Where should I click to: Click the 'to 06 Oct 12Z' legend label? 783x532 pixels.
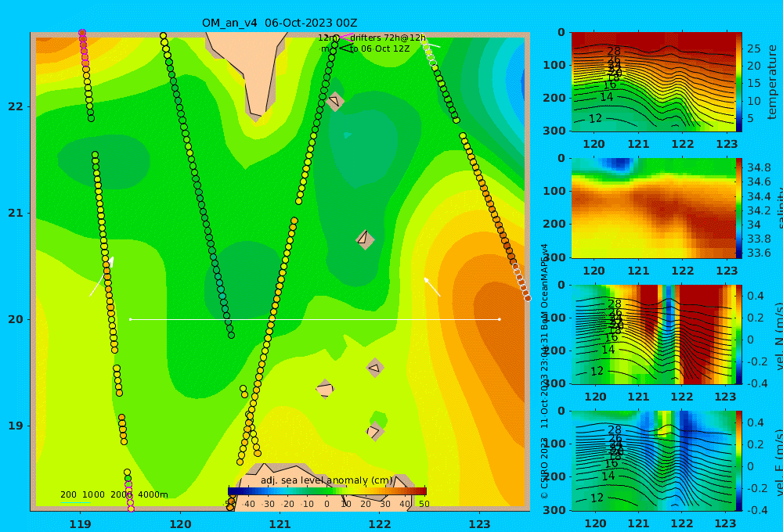click(380, 49)
